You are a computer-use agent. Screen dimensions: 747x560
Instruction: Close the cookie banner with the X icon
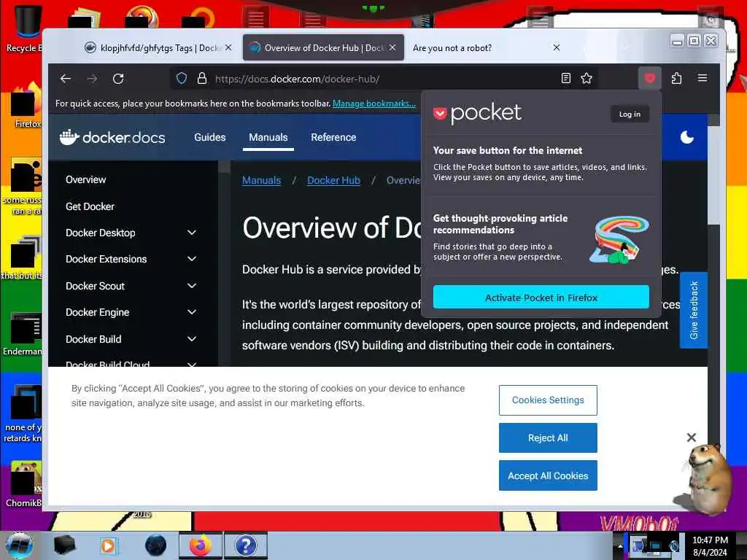[692, 437]
